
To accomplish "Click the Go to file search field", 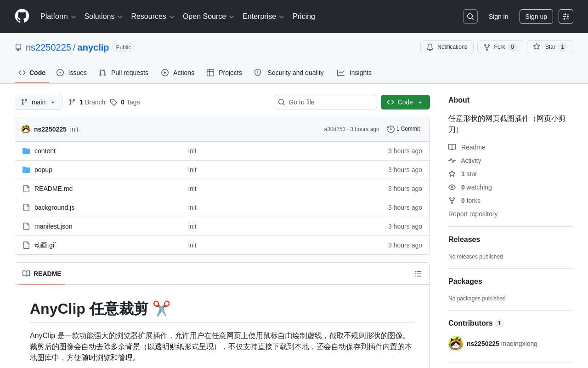I will (x=325, y=102).
